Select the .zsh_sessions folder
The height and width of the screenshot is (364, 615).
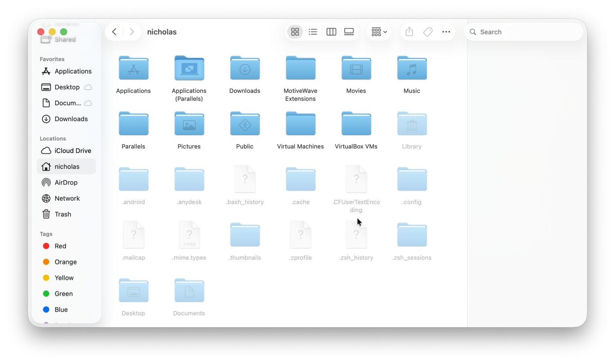[x=412, y=235]
